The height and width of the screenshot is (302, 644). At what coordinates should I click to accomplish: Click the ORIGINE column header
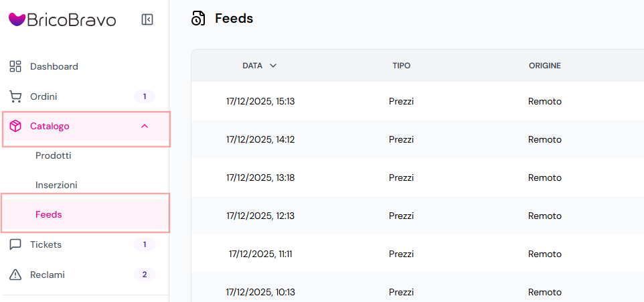[545, 66]
